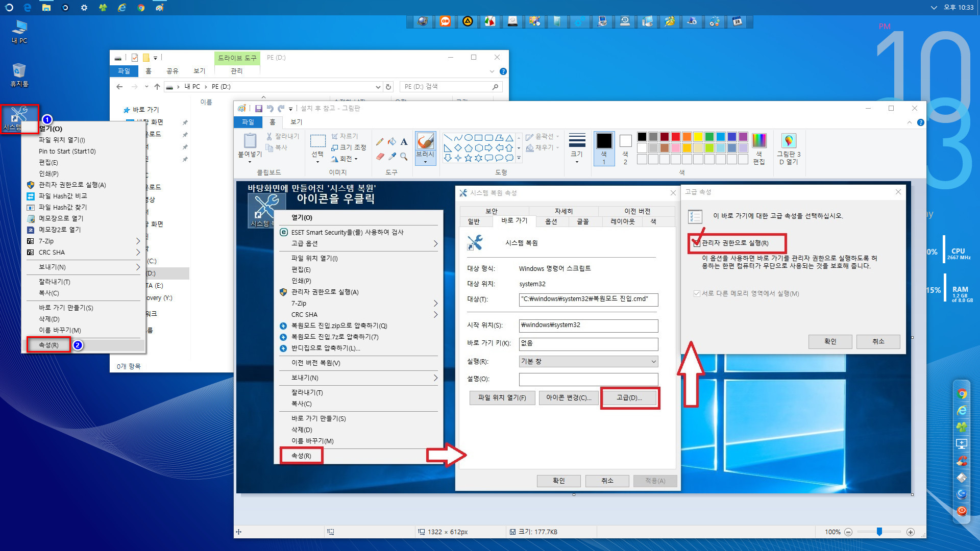980x551 pixels.
Task: Select the Text tool (A)
Action: click(404, 142)
